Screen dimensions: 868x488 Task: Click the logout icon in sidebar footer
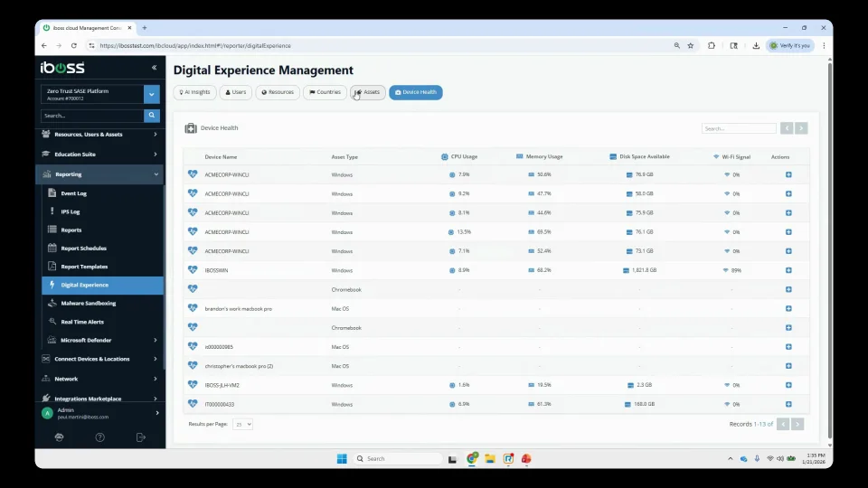point(141,437)
